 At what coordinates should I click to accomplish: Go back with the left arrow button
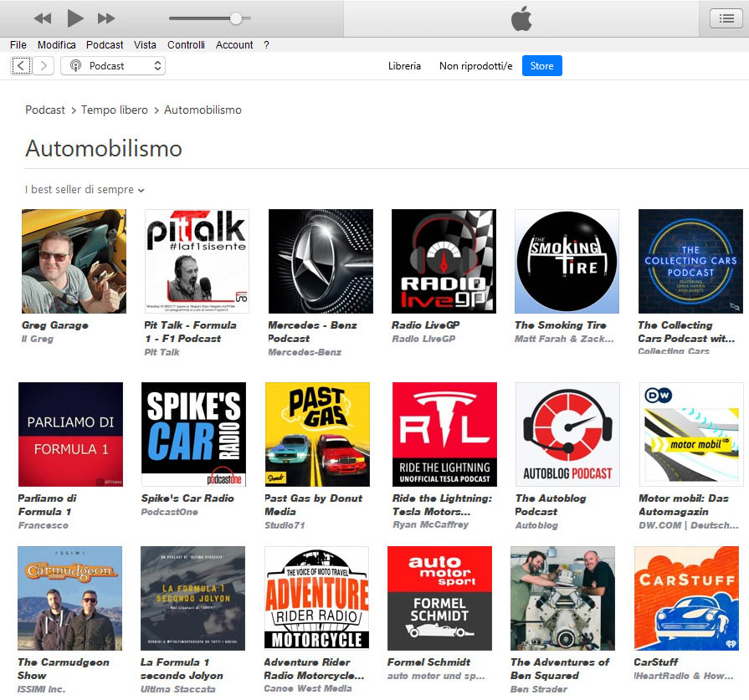[21, 65]
